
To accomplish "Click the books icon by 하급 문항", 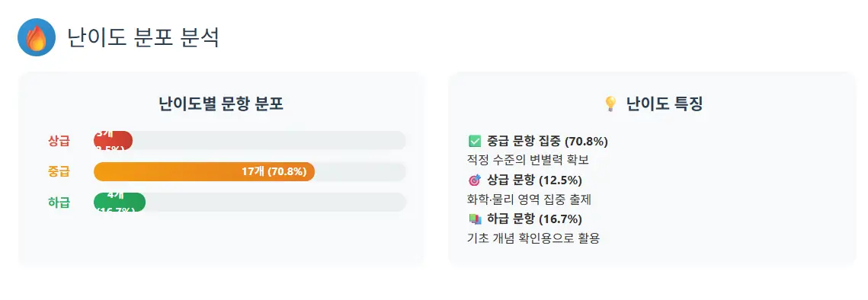I will 475,219.
